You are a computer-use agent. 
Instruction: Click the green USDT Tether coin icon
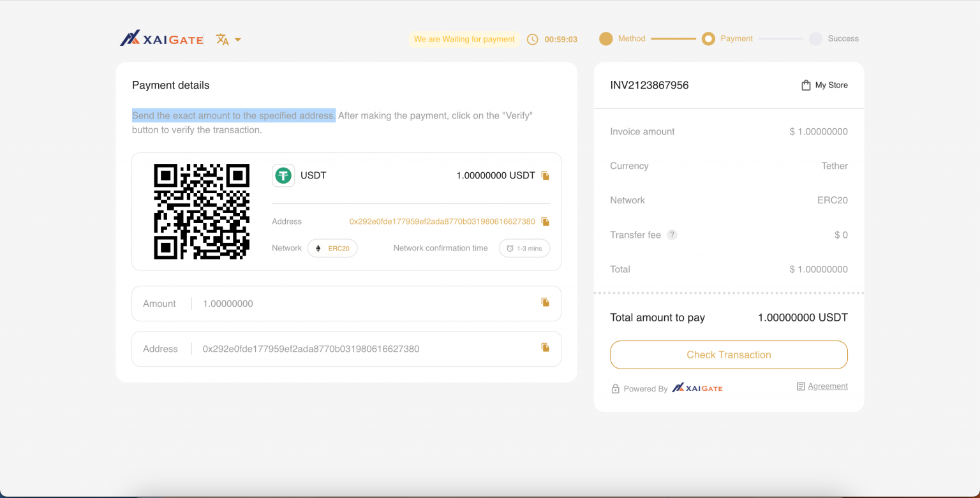[283, 175]
